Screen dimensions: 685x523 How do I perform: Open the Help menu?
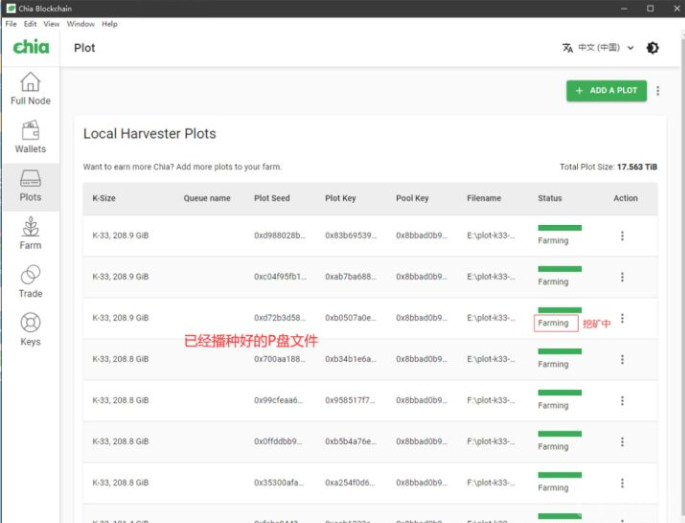(x=110, y=24)
